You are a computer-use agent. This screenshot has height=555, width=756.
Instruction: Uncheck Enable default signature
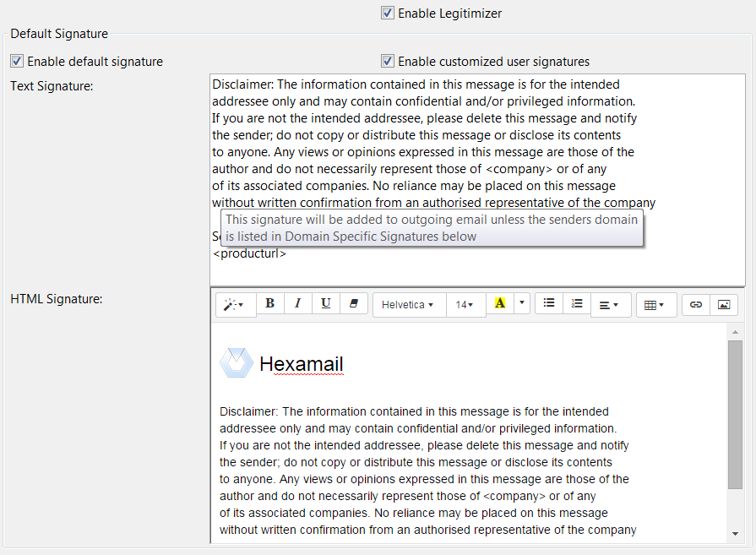tap(17, 61)
